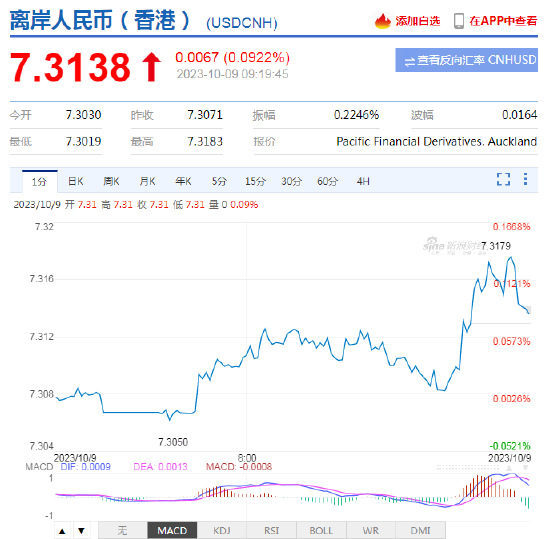550x539 pixels.
Task: Click the flame icon beside 添加自选
Action: (x=382, y=21)
